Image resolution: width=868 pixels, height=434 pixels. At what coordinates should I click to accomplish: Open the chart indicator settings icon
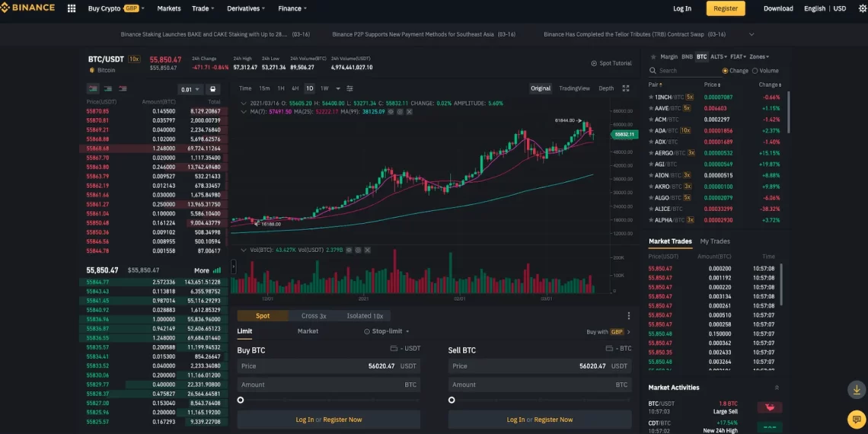click(349, 88)
